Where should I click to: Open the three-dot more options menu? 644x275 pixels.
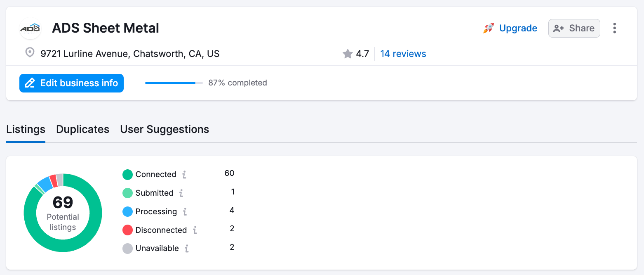[614, 28]
